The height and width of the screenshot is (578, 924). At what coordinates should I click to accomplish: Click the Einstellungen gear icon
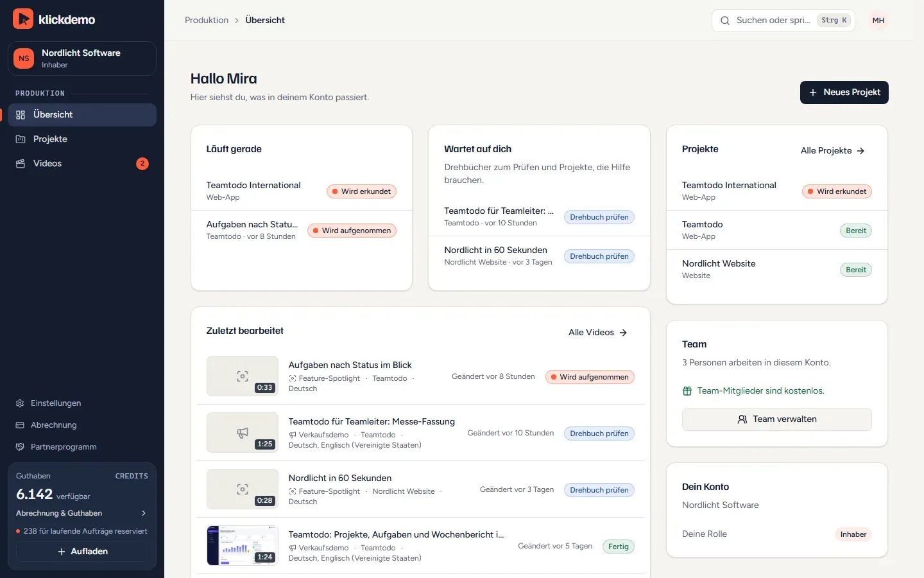20,403
